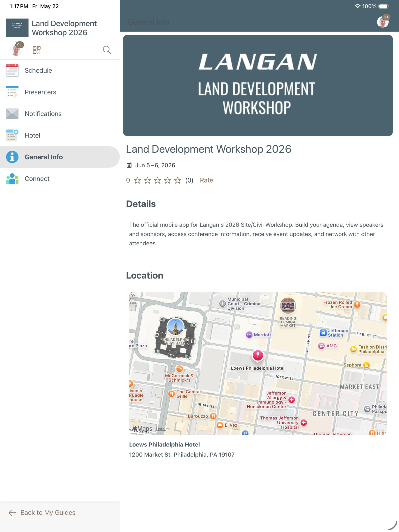Select the third rating star

[158, 180]
